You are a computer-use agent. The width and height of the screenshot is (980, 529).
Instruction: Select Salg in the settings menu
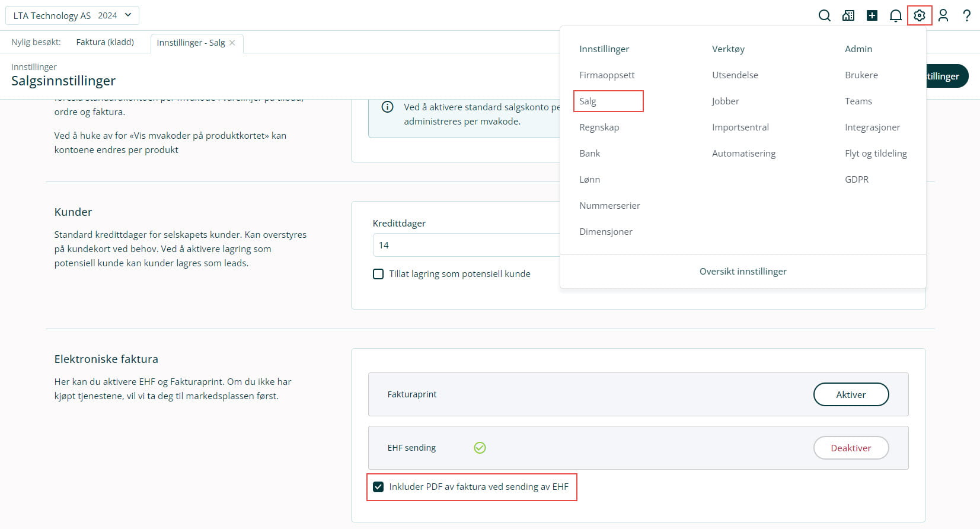[588, 101]
